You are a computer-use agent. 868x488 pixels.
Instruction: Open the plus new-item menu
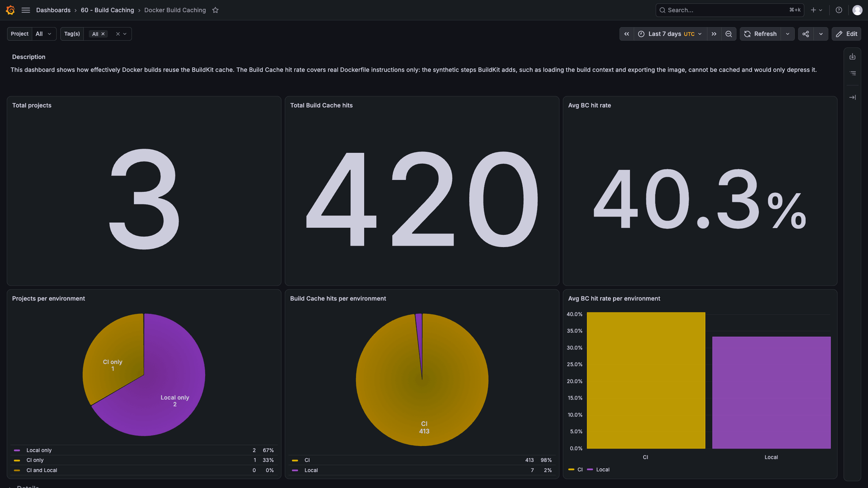tap(816, 10)
